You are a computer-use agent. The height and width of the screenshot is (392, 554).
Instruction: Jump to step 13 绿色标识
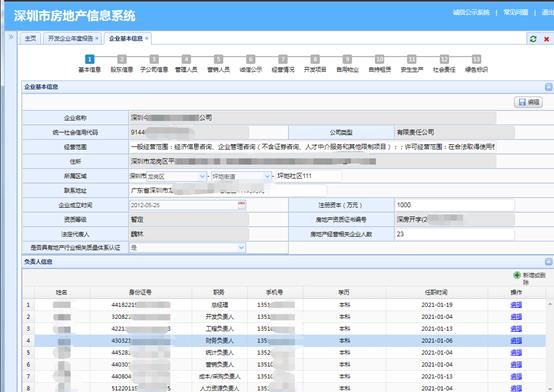tap(476, 64)
